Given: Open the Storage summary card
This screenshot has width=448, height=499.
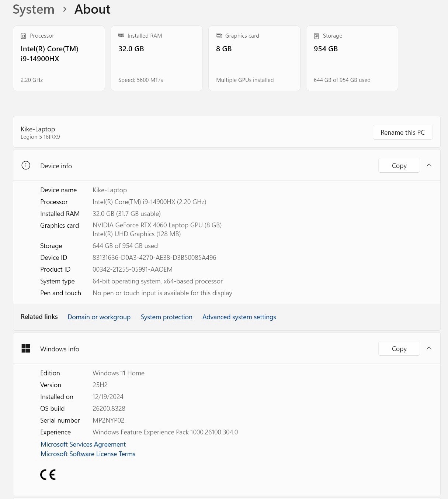Looking at the screenshot, I should pos(352,58).
